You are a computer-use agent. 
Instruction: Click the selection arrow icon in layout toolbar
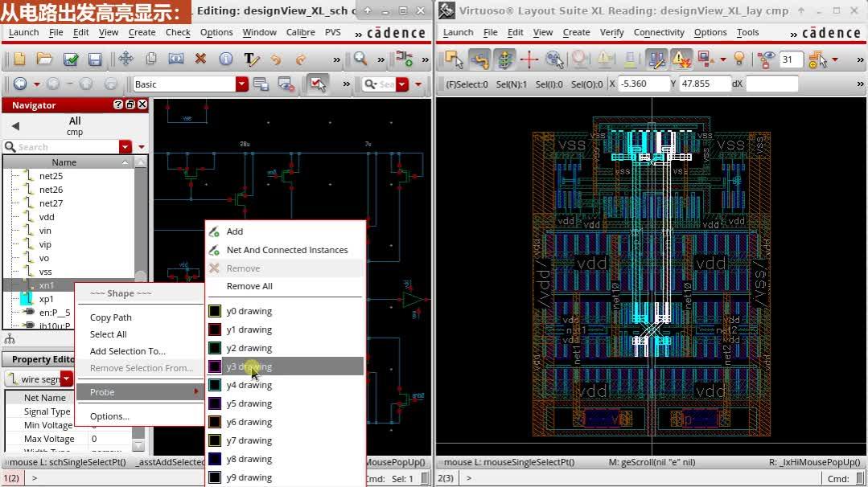[x=454, y=59]
